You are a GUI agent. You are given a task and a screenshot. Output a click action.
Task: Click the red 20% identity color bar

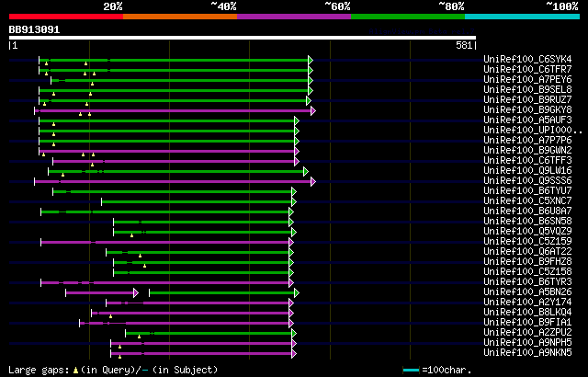(66, 17)
